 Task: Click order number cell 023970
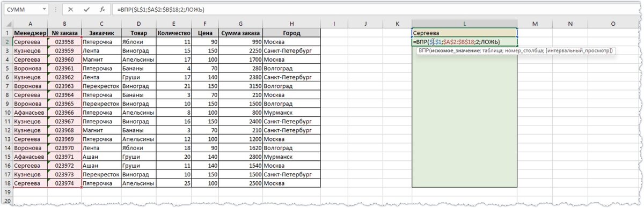tap(64, 148)
